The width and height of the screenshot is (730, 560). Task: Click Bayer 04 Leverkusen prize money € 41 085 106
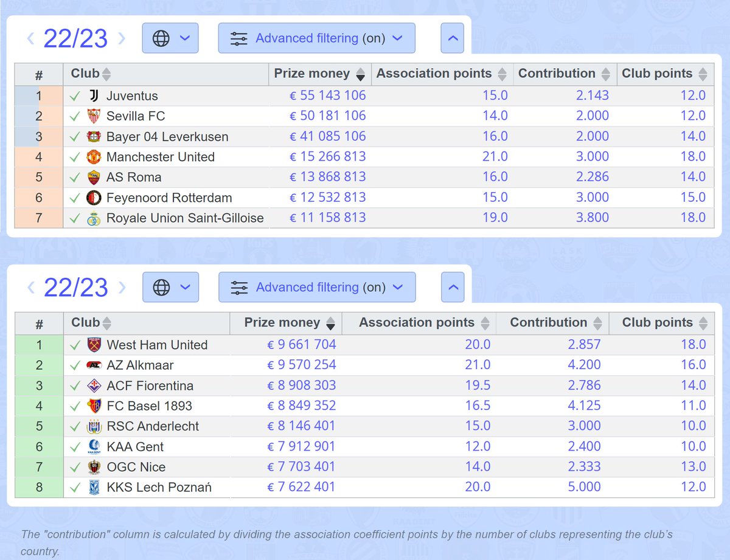click(x=327, y=136)
